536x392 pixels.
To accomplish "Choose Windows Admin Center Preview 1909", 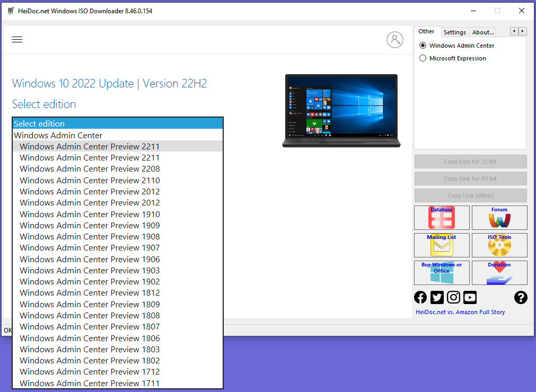I will coord(118,225).
